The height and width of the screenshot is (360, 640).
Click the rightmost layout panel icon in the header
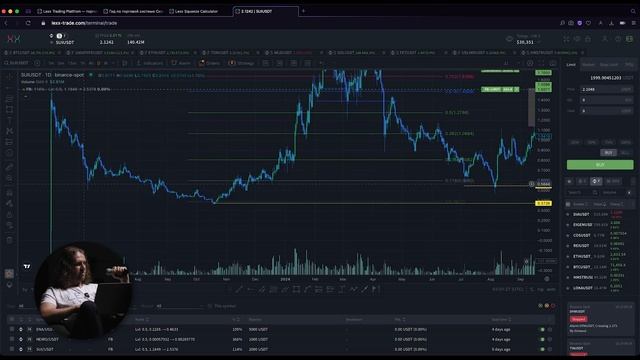pos(629,39)
